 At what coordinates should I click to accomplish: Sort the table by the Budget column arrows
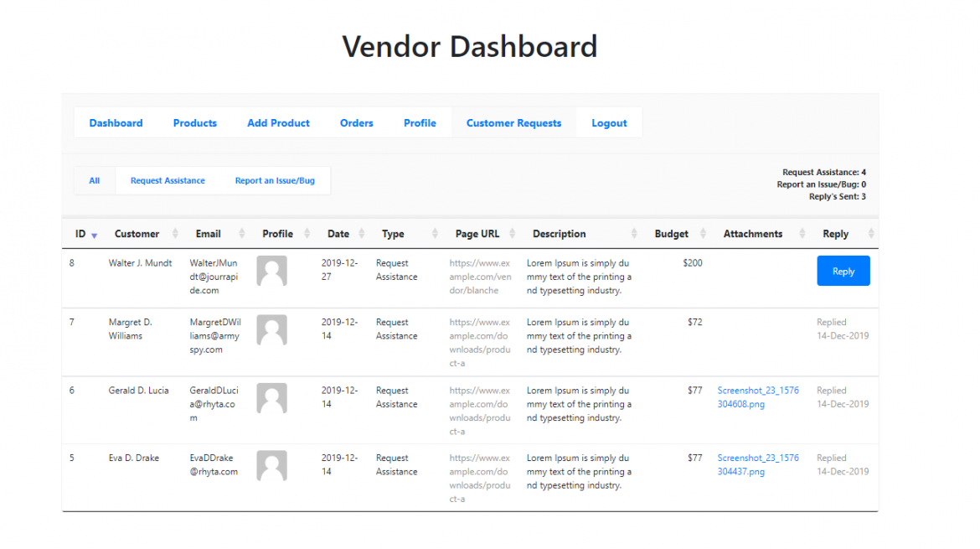point(703,233)
